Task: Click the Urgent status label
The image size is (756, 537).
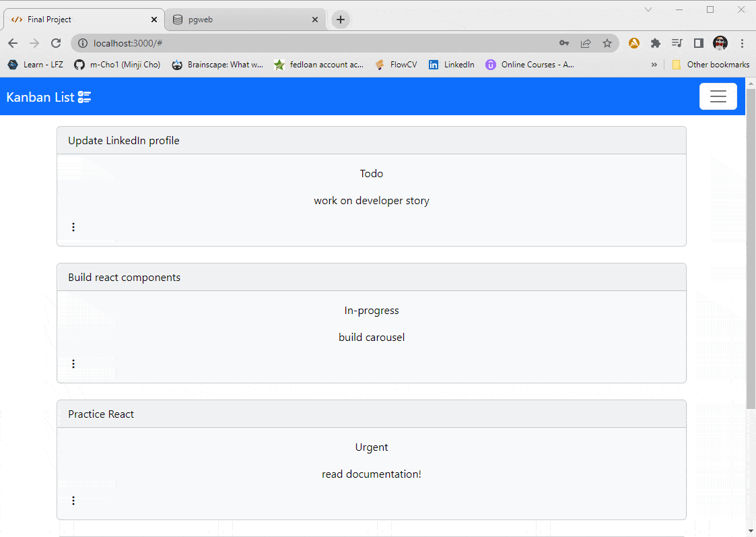Action: tap(371, 447)
